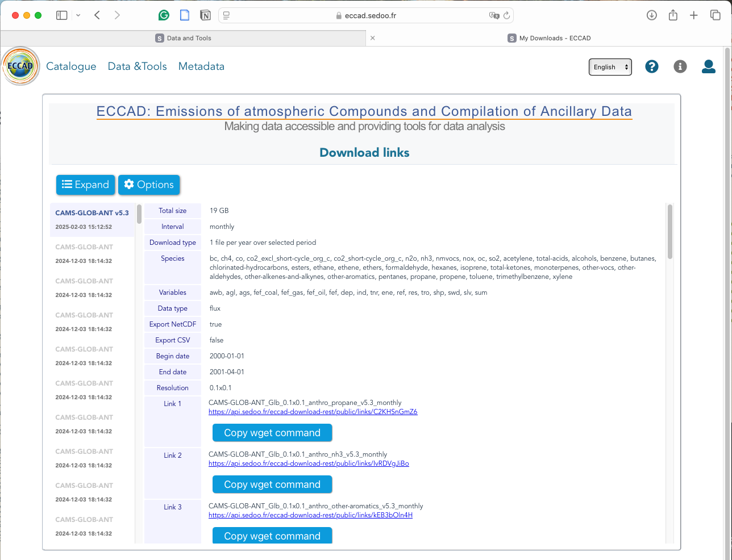
Task: Open Link 1 propane download URL
Action: click(x=313, y=412)
